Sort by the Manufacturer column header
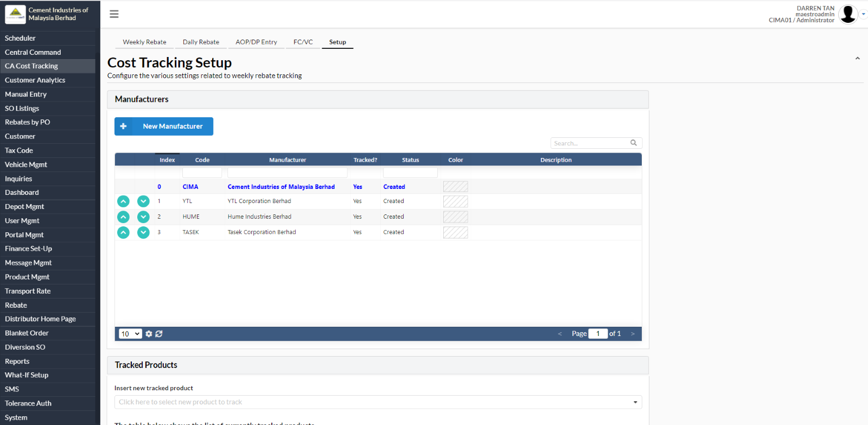The height and width of the screenshot is (425, 868). 288,160
